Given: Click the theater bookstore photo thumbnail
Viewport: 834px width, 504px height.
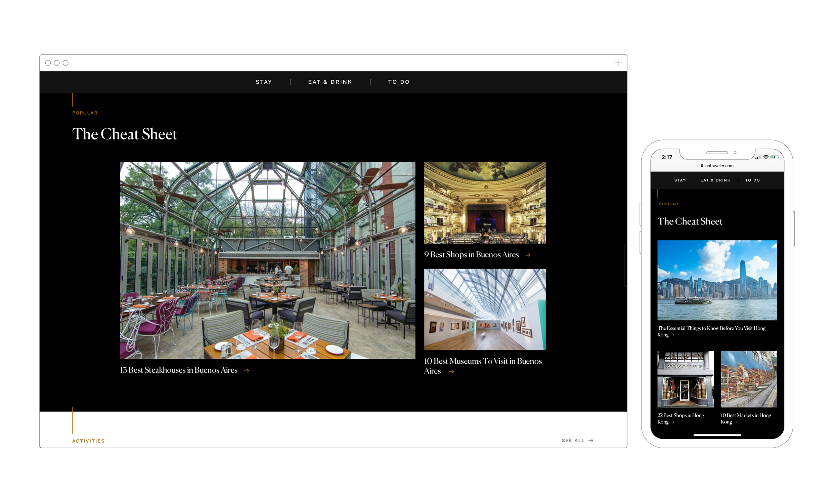Looking at the screenshot, I should (485, 203).
